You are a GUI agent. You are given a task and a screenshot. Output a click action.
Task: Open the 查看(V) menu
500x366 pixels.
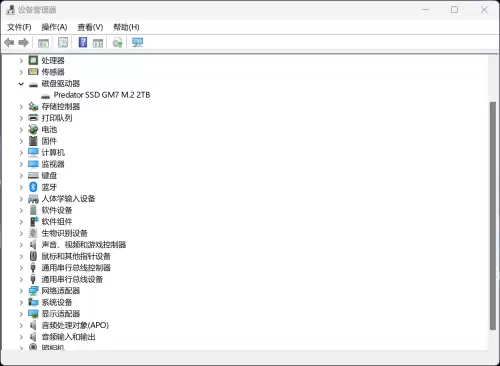click(x=90, y=27)
